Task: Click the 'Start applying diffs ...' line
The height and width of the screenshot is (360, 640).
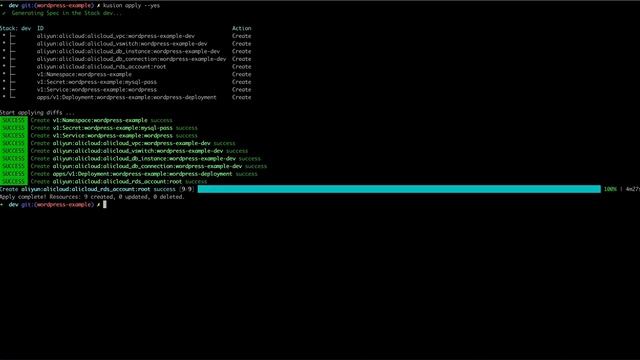Action: click(38, 113)
